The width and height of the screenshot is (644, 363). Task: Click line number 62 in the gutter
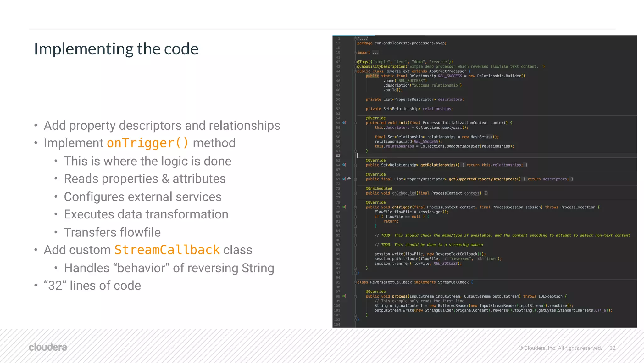pyautogui.click(x=338, y=156)
